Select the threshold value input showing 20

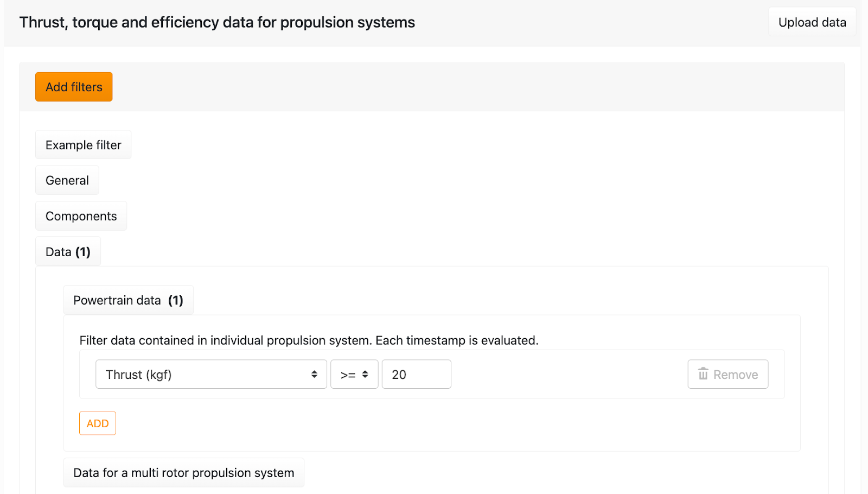coord(416,374)
